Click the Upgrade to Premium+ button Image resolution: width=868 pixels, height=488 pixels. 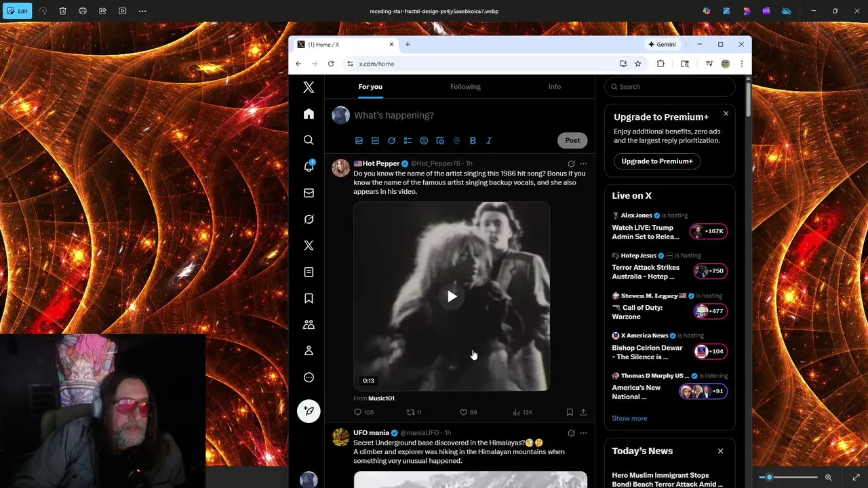tap(657, 161)
